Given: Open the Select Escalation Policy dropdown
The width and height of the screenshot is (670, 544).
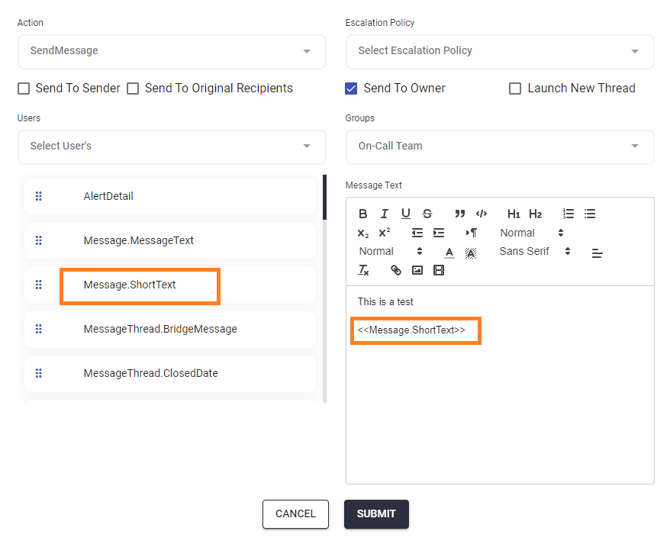Looking at the screenshot, I should pyautogui.click(x=500, y=51).
